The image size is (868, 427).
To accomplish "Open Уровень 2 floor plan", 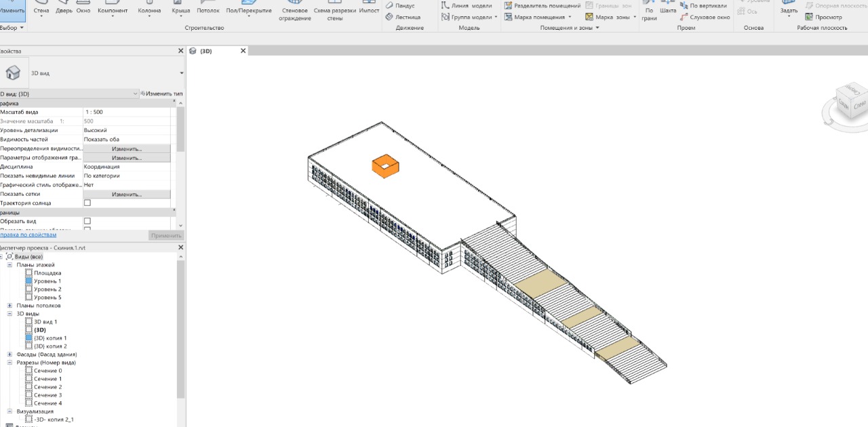I will click(x=47, y=289).
